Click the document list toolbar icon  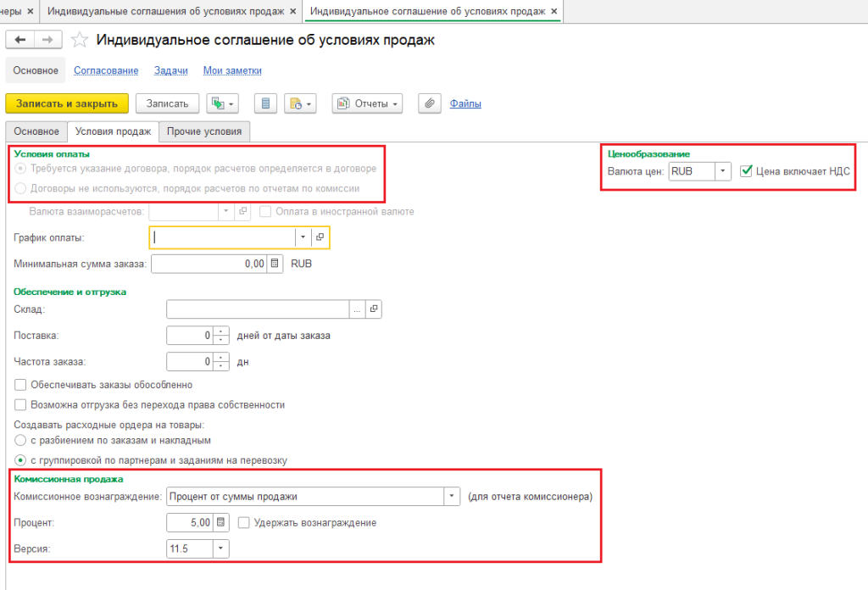click(x=265, y=103)
